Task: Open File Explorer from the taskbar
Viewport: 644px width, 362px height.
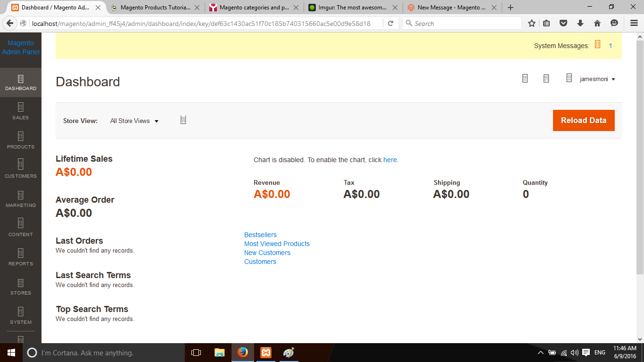Action: pyautogui.click(x=220, y=353)
